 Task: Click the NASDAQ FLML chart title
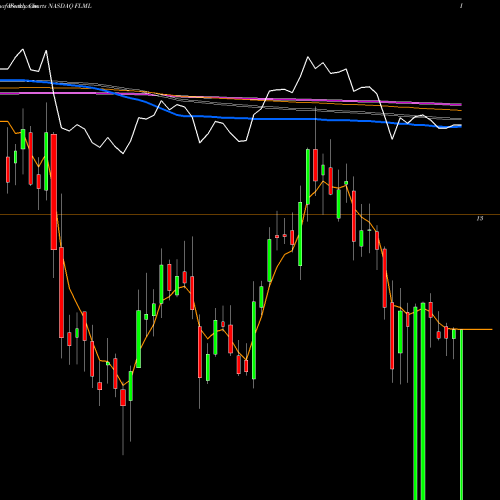[x=70, y=6]
